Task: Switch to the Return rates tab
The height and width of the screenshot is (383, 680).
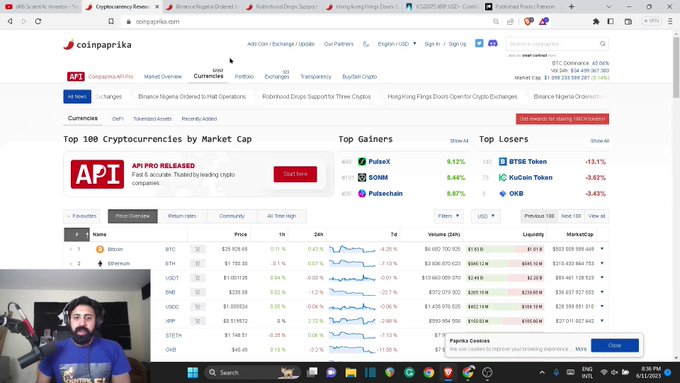Action: tap(182, 216)
